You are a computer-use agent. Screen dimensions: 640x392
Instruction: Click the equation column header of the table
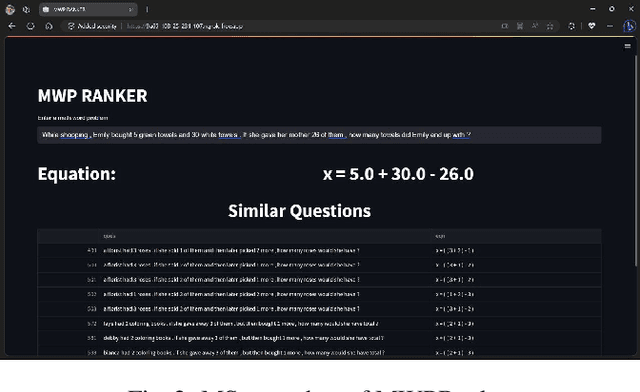tap(516, 236)
